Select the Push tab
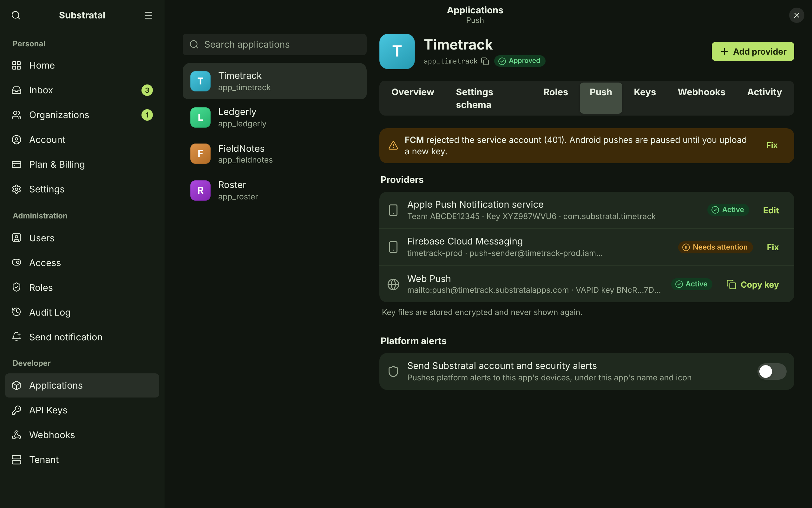This screenshot has width=812, height=508. 601,98
